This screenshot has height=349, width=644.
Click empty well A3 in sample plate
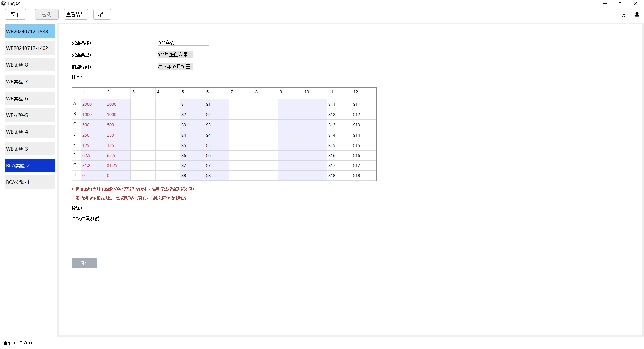143,104
